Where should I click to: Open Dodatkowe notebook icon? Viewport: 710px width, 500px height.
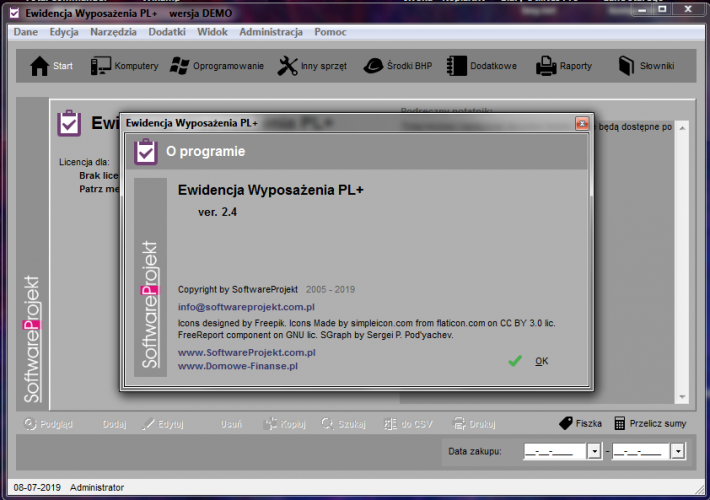(x=456, y=66)
